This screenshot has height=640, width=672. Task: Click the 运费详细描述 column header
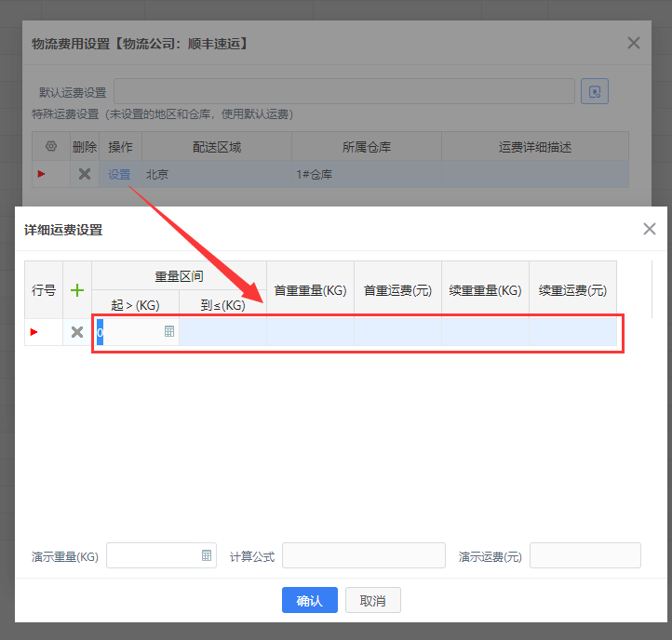[x=535, y=147]
